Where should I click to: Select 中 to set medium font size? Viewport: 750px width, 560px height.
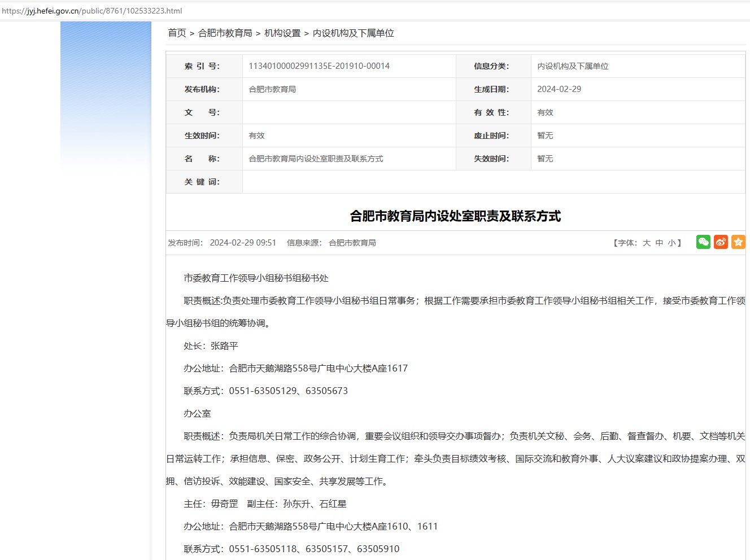(659, 242)
